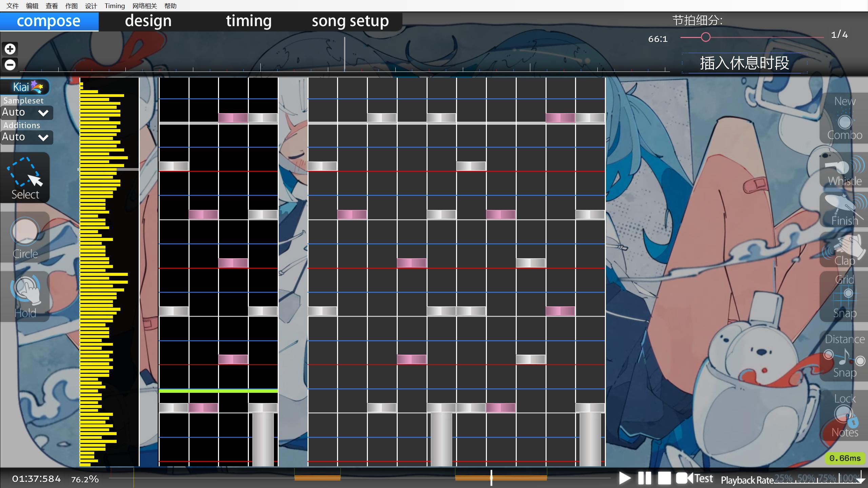Screen dimensions: 868x488
Task: Switch to the timing tab
Action: click(x=249, y=21)
